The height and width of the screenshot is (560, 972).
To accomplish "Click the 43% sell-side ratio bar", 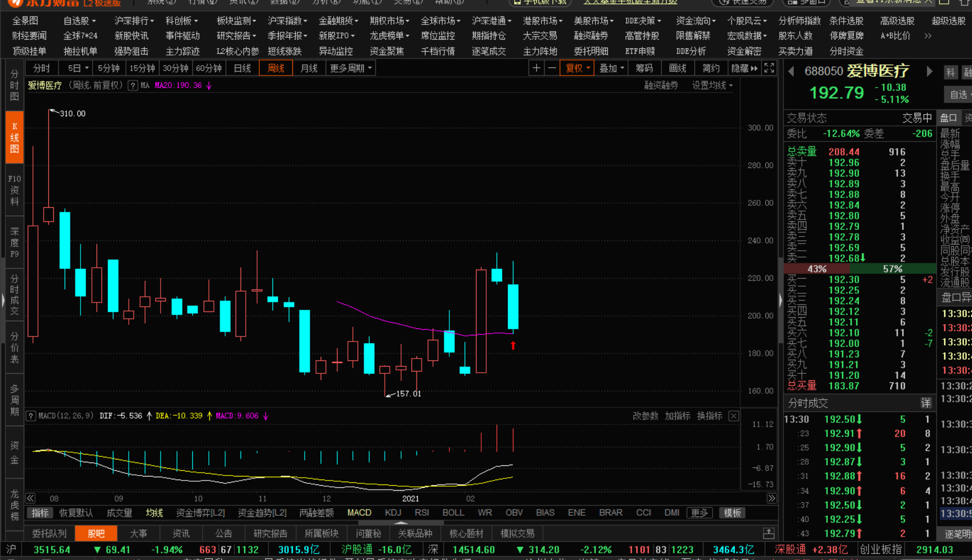I will click(x=817, y=269).
